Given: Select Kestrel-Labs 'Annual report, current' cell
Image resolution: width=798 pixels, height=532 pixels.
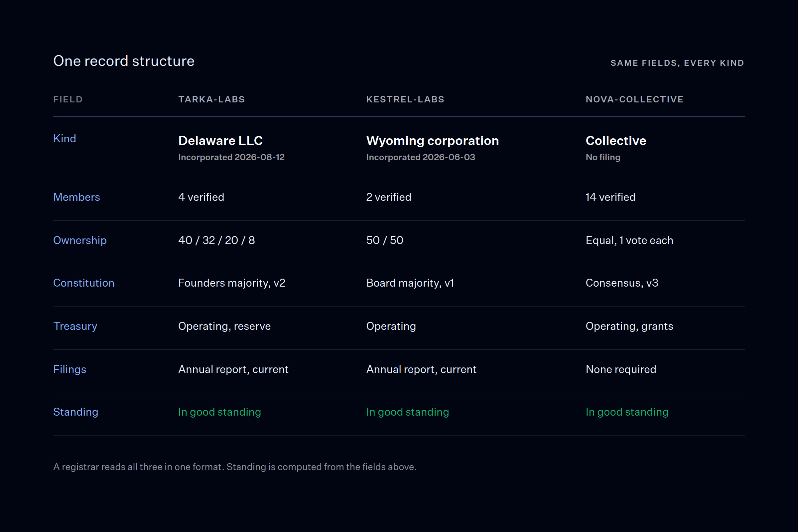Looking at the screenshot, I should point(421,369).
